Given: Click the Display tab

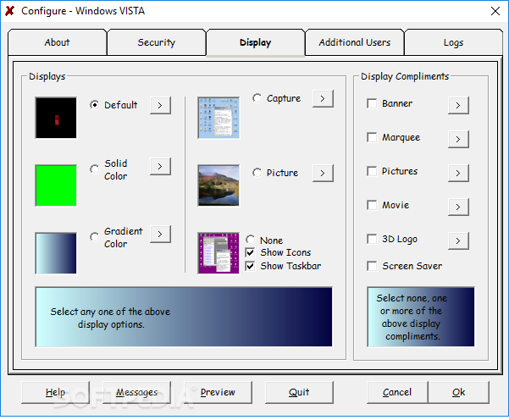Looking at the screenshot, I should pos(256,42).
